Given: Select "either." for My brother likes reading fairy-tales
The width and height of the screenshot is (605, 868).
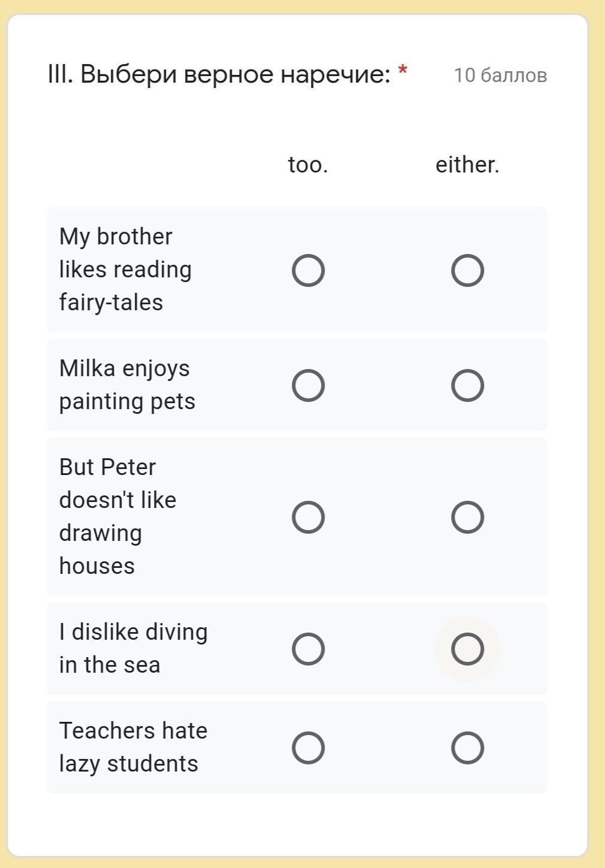Looking at the screenshot, I should (x=467, y=271).
